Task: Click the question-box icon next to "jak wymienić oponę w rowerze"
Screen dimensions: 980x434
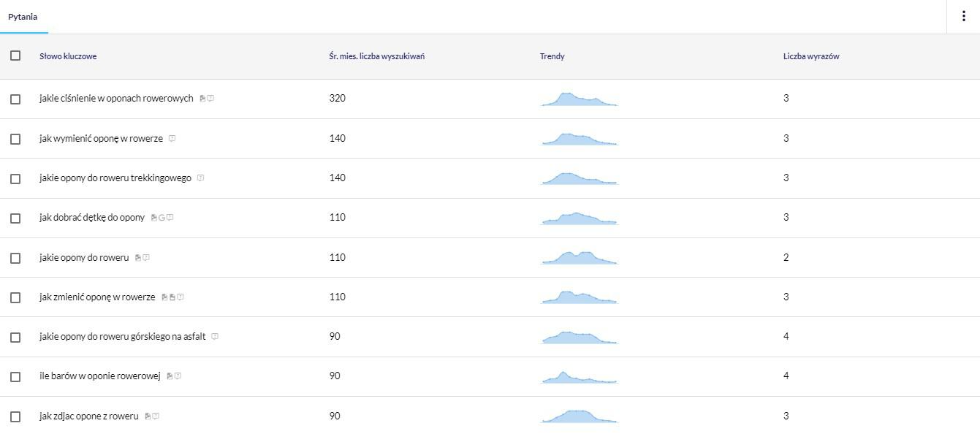Action: 172,139
